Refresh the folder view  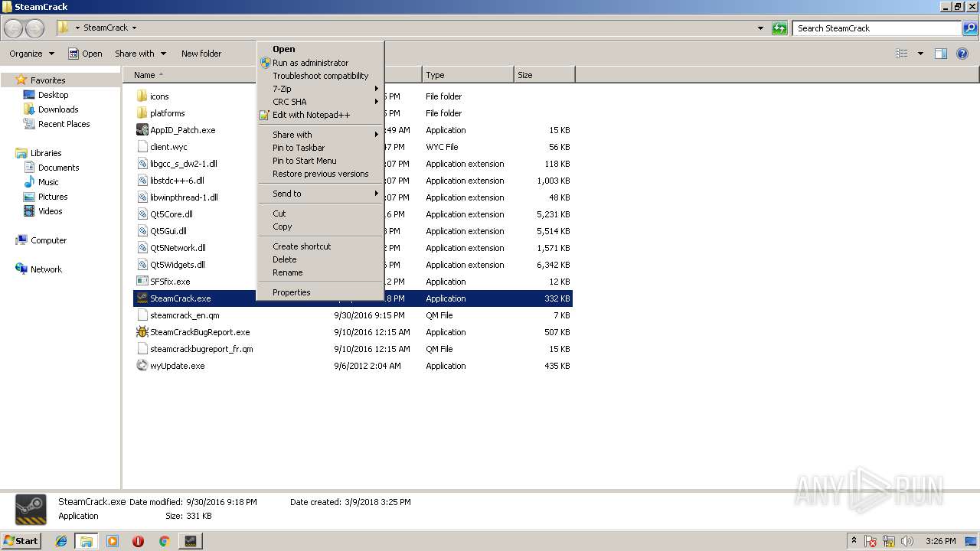(x=779, y=28)
